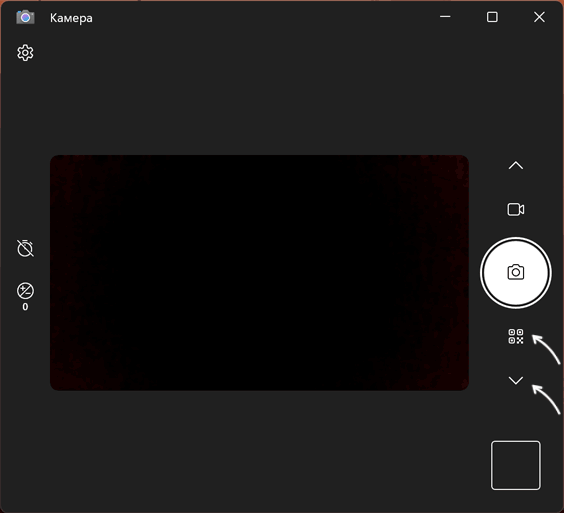Click the camera preview area to focus
The image size is (564, 513).
point(259,273)
